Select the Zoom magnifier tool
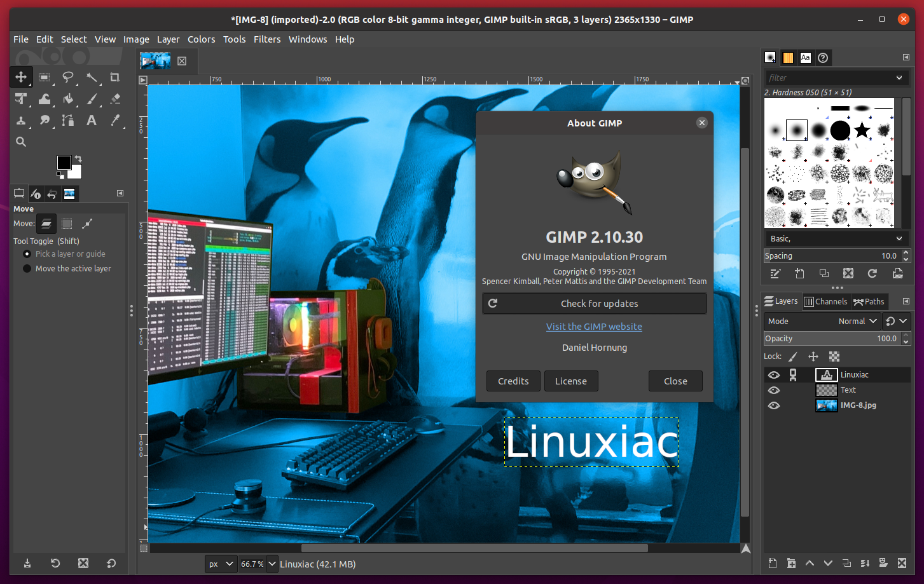Viewport: 924px width, 584px height. pos(21,142)
